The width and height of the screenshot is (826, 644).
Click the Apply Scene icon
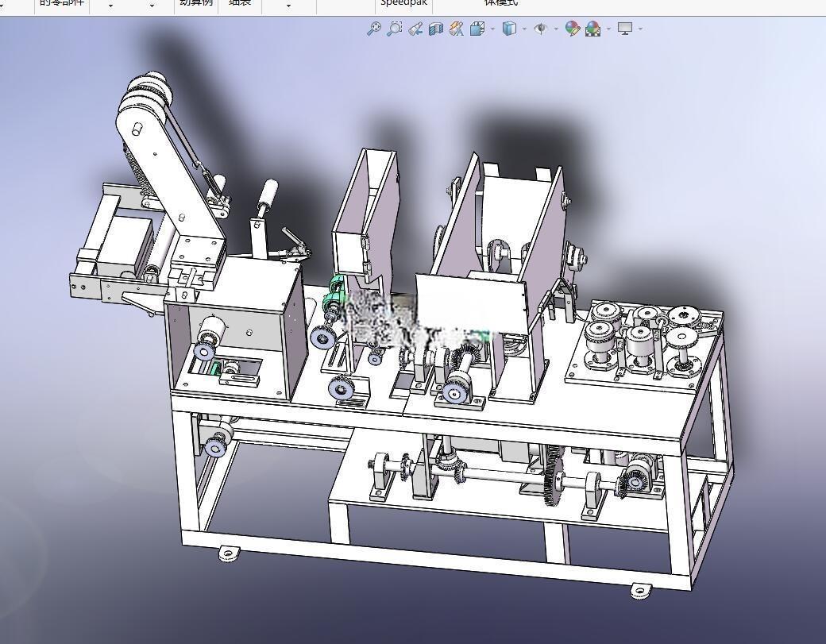(x=592, y=29)
